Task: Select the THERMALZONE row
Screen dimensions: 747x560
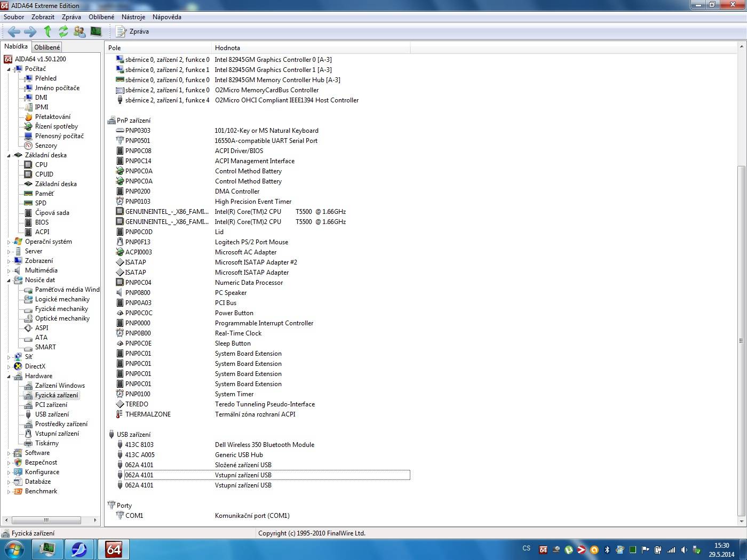Action: pos(263,414)
